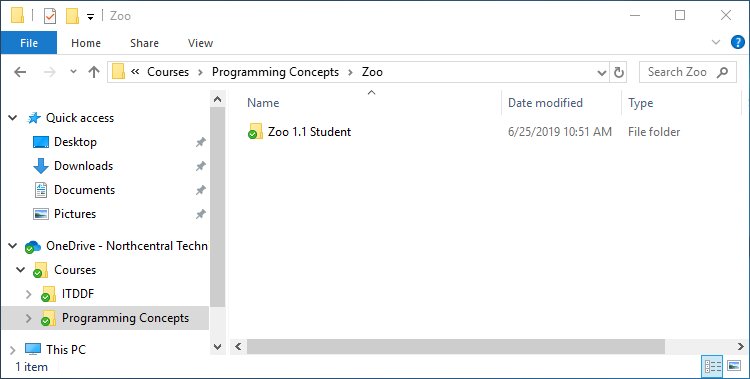Screen dimensions: 750x379
Task: Pin or unpin the Desktop shortcut
Action: (x=201, y=142)
